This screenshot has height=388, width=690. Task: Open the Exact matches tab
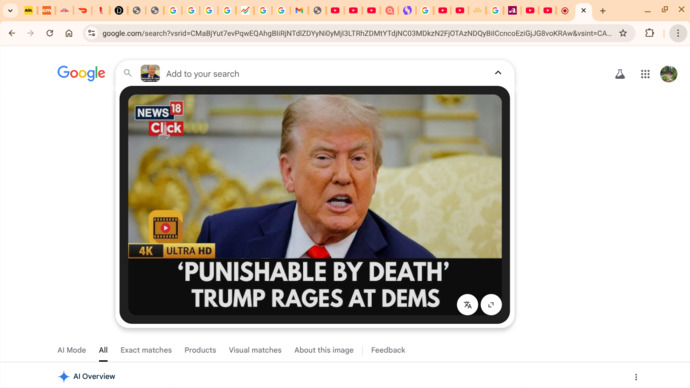[146, 350]
